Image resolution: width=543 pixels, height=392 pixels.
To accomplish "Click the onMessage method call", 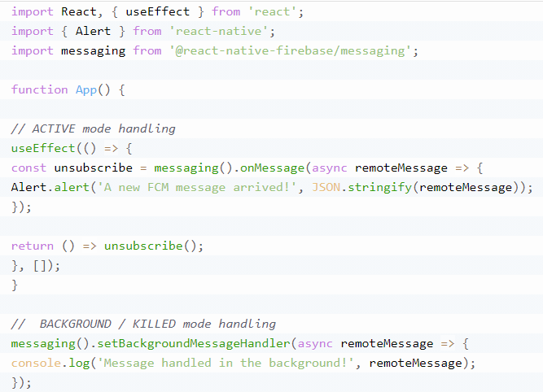I will click(x=272, y=168).
